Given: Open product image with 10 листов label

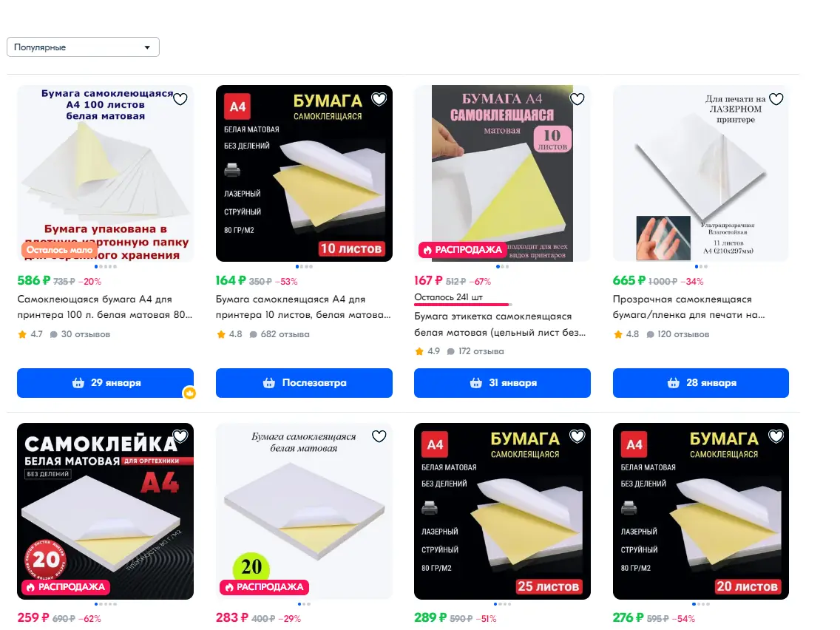Looking at the screenshot, I should (x=305, y=174).
